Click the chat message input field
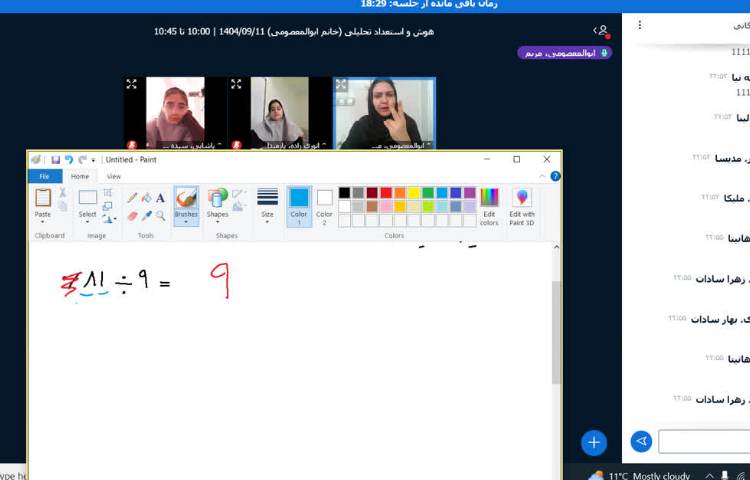The image size is (750, 480). (704, 442)
